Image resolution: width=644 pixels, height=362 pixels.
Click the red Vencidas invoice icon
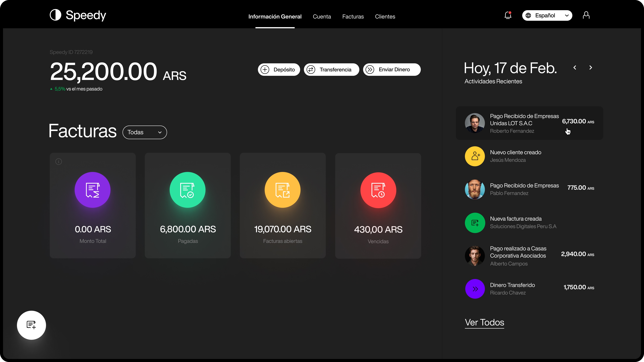[x=378, y=190]
